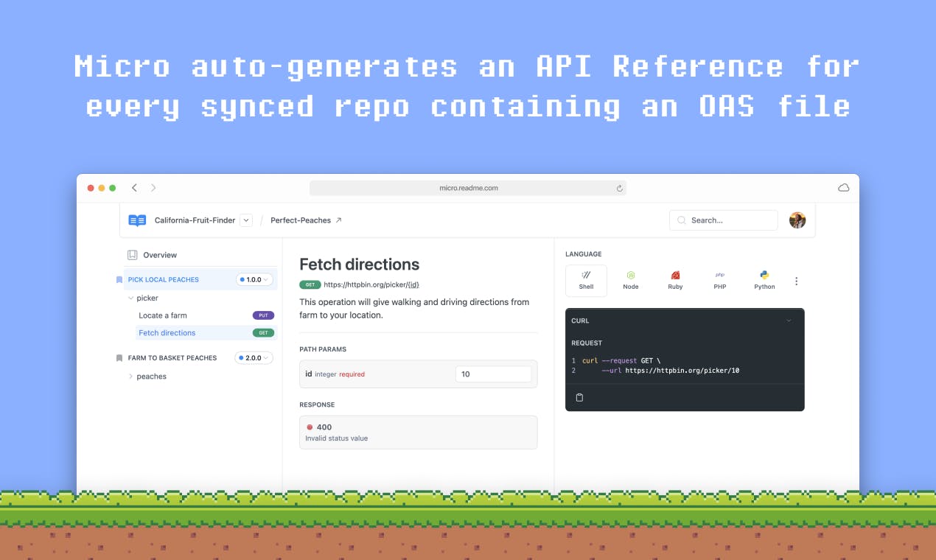Select the PHP language tab

[x=720, y=281]
